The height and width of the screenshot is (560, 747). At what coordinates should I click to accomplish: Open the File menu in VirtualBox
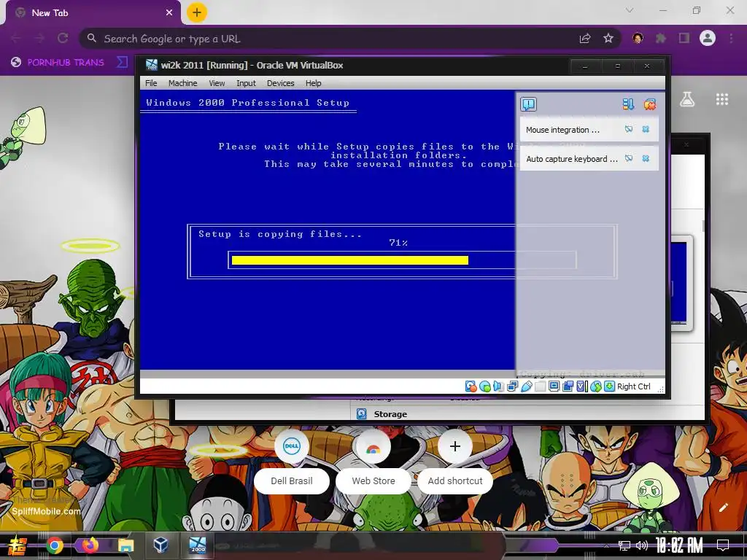151,83
